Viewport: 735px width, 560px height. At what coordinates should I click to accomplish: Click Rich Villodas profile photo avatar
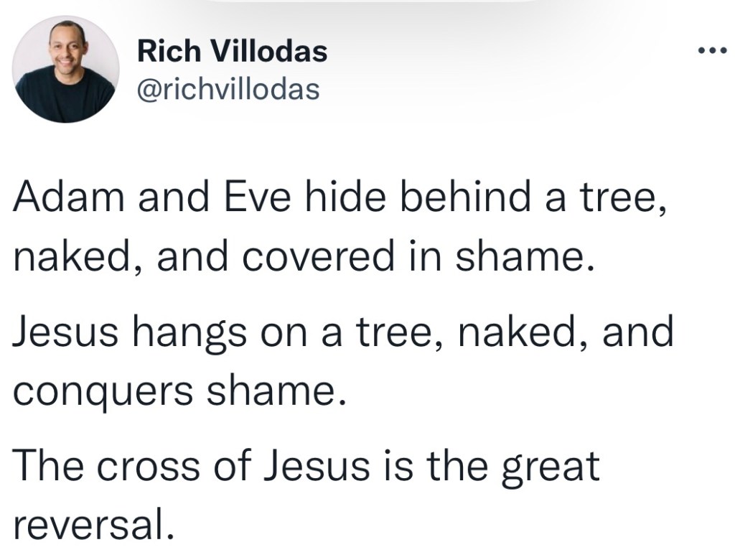pos(66,69)
